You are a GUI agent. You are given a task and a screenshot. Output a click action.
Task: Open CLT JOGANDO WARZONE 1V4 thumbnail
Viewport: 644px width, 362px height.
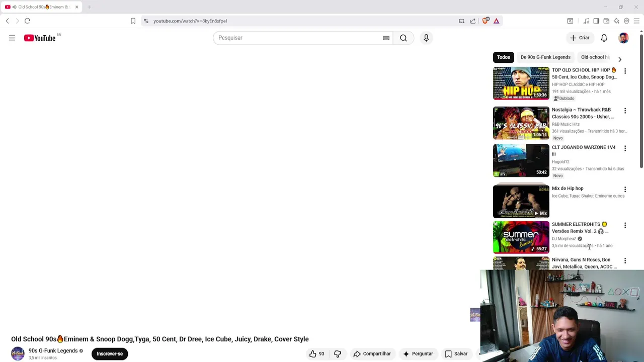pos(521,161)
